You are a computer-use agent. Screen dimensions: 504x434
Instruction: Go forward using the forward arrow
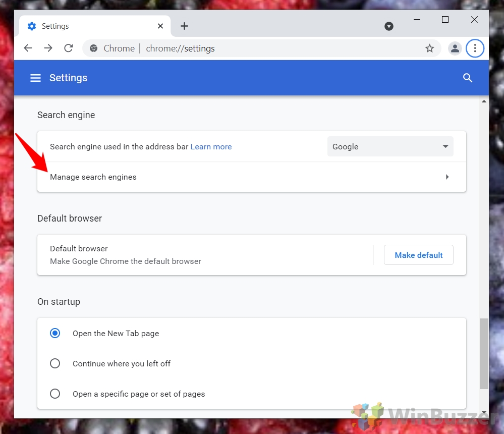48,48
